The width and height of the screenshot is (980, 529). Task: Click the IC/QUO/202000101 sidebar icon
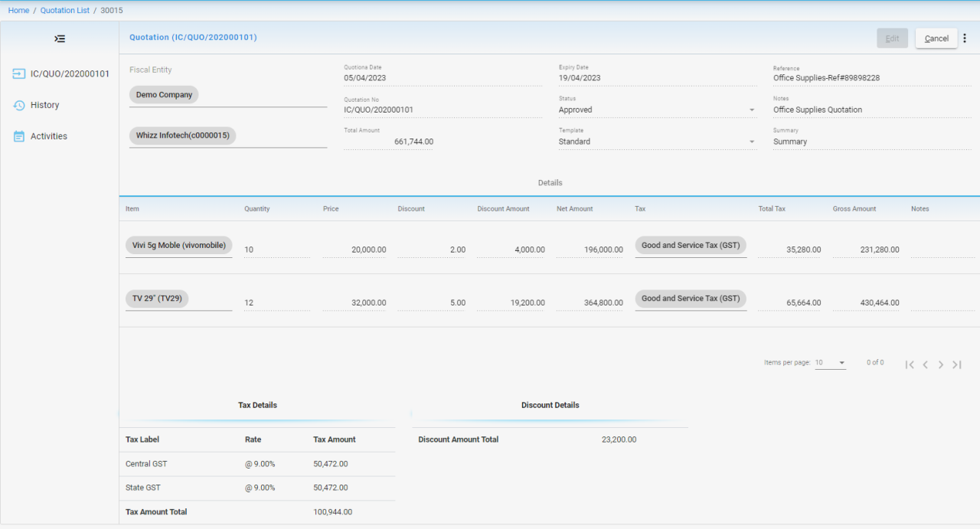pos(19,74)
